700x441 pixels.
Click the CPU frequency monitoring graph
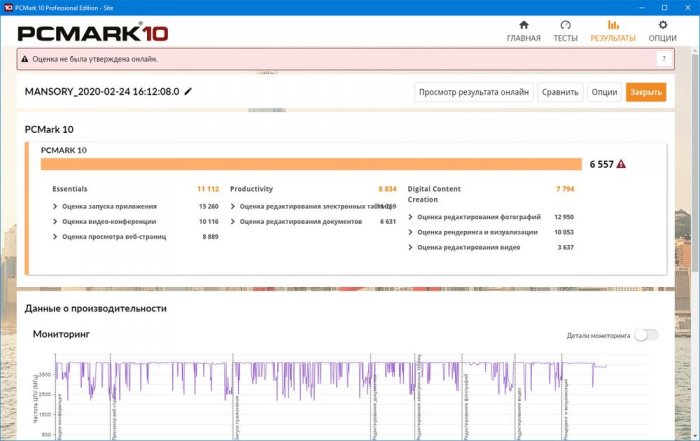[x=330, y=395]
